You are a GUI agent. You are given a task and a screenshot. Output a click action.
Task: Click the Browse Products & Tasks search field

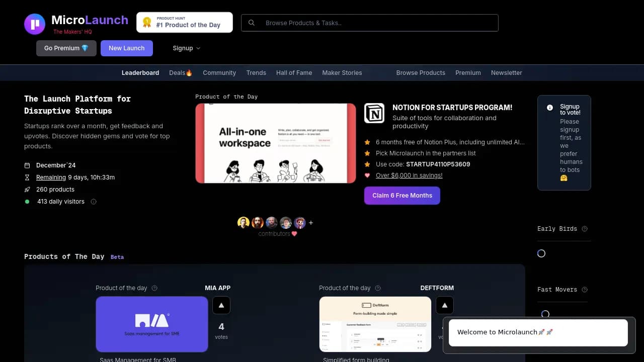370,23
